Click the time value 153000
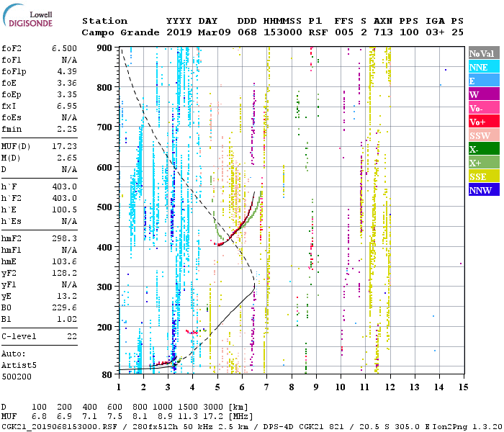 coord(282,32)
